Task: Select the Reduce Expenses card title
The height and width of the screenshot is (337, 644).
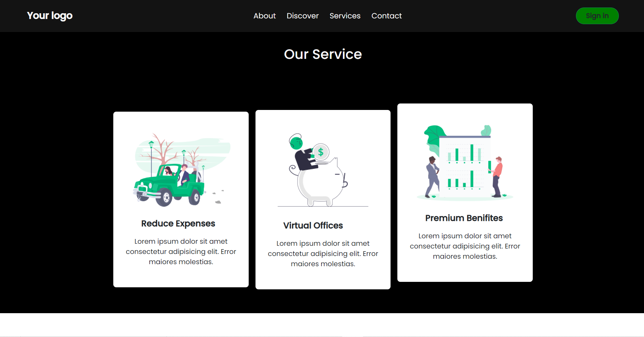Action: 178,224
